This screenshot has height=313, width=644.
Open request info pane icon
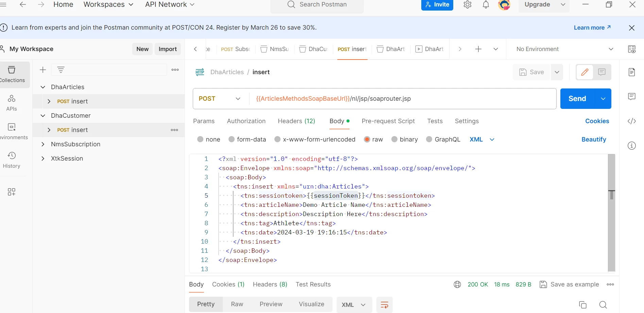tap(632, 146)
